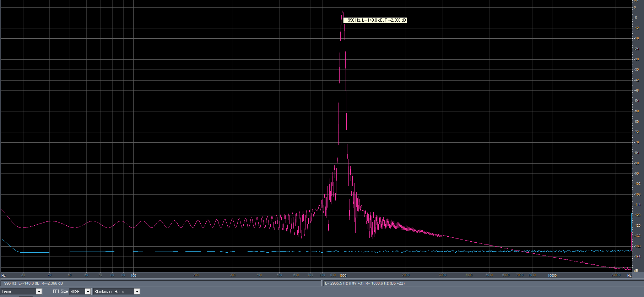Click the 100 label on the frequency axis
Image resolution: width=644 pixels, height=297 pixels.
tap(134, 275)
